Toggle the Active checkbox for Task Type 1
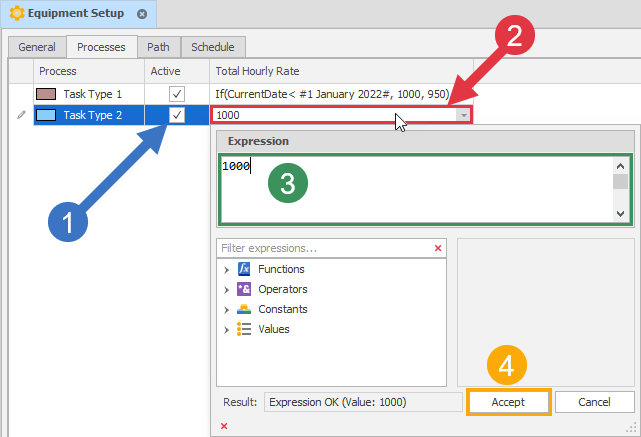Screen dimensions: 641x437 tap(177, 94)
